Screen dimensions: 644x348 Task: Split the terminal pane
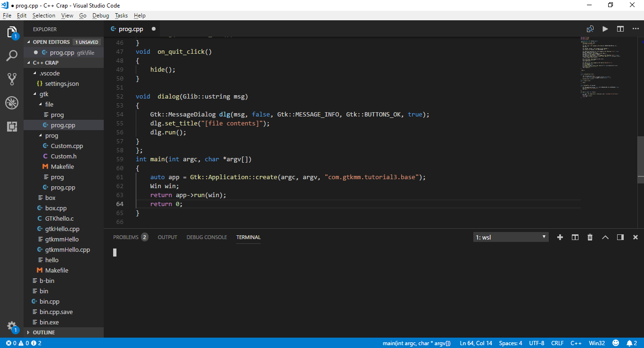click(575, 237)
